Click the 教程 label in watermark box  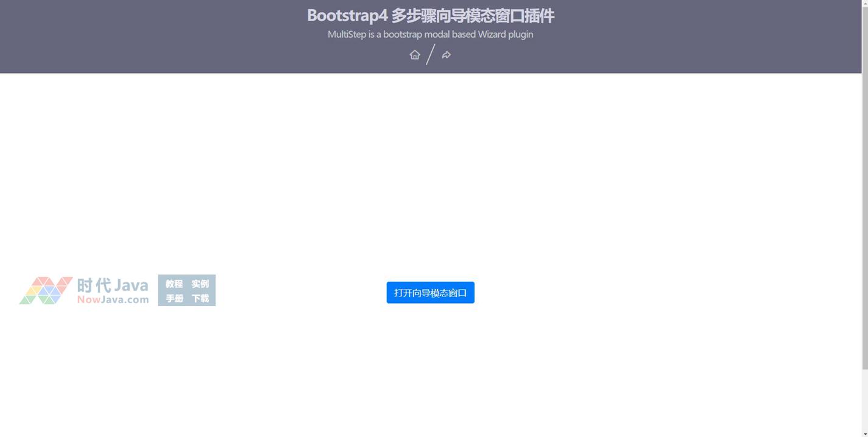[174, 284]
